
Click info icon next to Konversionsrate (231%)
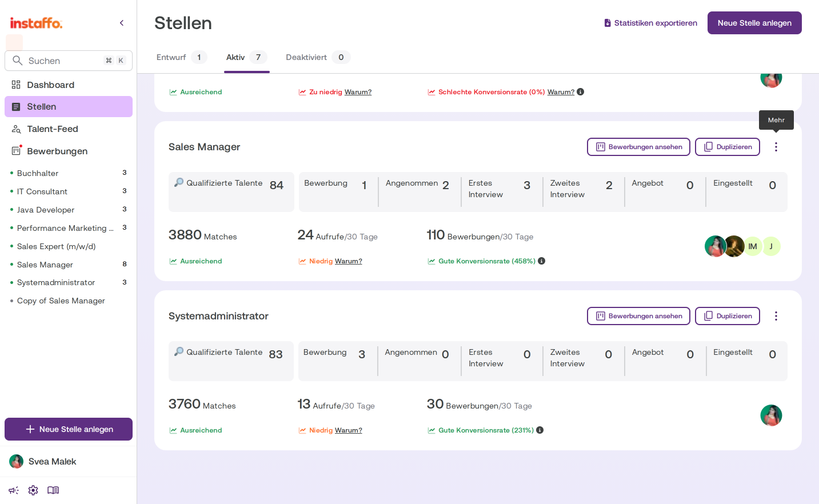tap(540, 430)
